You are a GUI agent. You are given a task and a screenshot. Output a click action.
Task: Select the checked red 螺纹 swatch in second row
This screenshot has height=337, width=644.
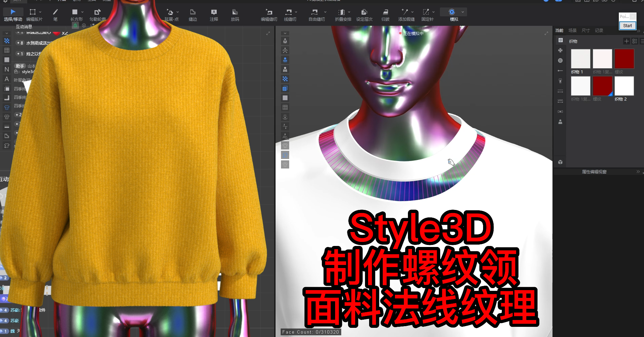pos(602,86)
